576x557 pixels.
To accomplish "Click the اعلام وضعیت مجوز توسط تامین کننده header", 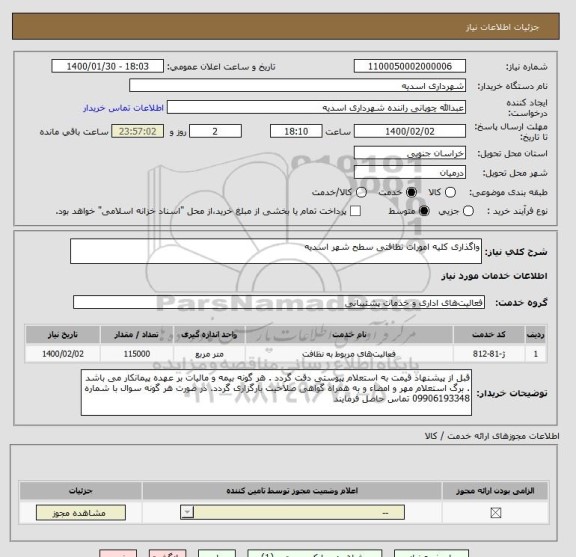I will tap(292, 490).
